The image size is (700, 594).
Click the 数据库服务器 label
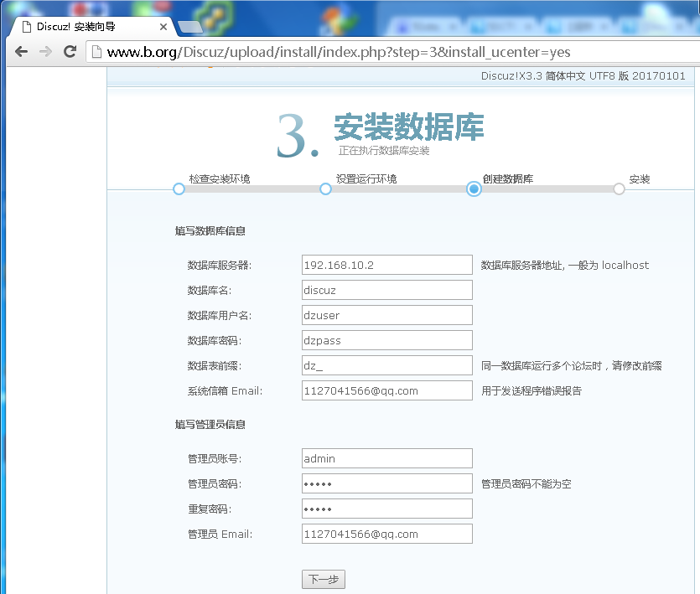click(x=220, y=265)
